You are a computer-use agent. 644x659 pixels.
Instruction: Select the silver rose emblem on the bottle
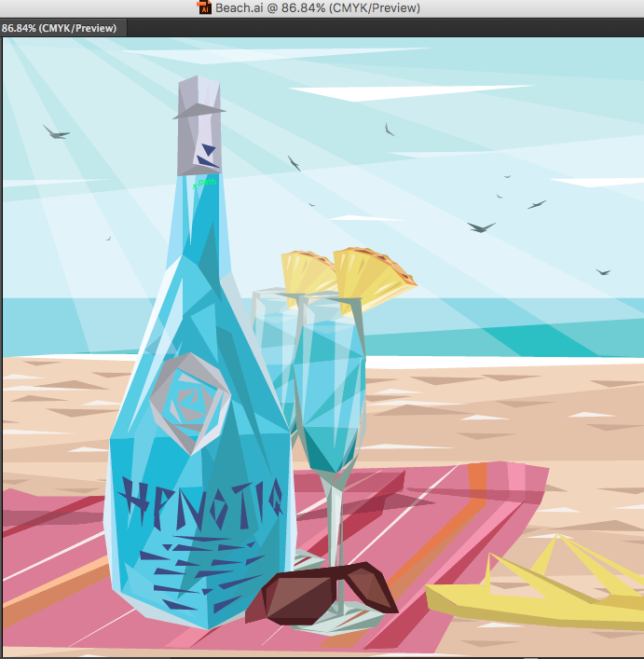[x=190, y=404]
